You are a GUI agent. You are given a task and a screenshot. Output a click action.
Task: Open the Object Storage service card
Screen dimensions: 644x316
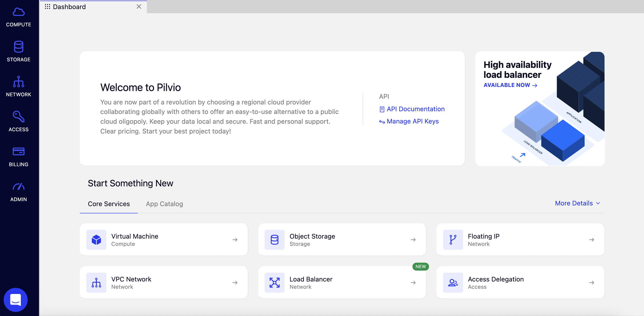(342, 239)
